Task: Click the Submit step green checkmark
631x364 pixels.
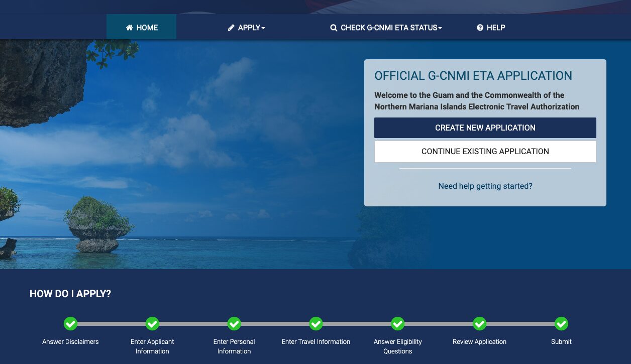Action: coord(561,324)
